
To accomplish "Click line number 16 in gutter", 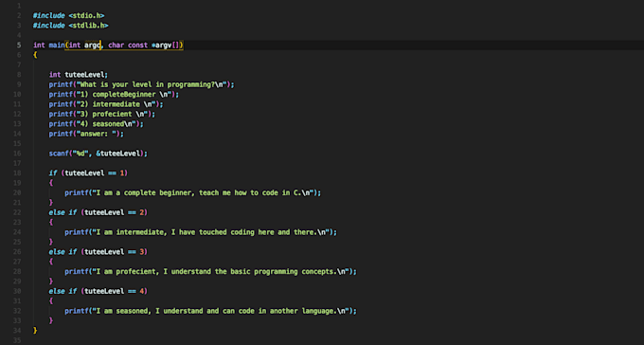I will (x=17, y=154).
